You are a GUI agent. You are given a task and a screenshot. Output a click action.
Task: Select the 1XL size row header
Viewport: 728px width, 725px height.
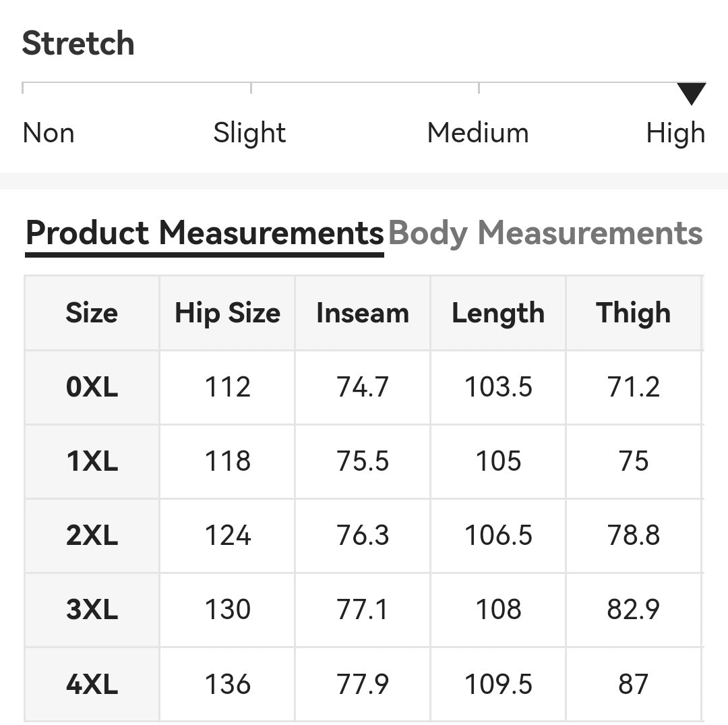(x=92, y=462)
